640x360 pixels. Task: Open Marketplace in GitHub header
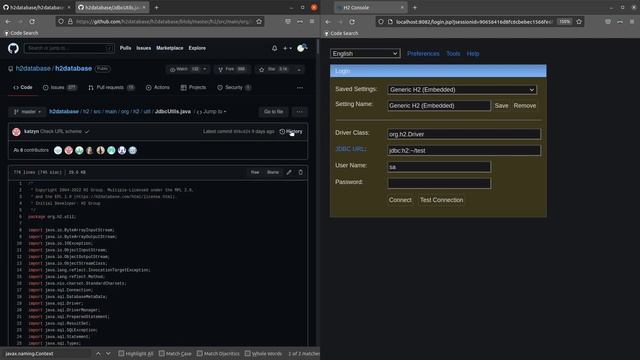click(x=169, y=48)
